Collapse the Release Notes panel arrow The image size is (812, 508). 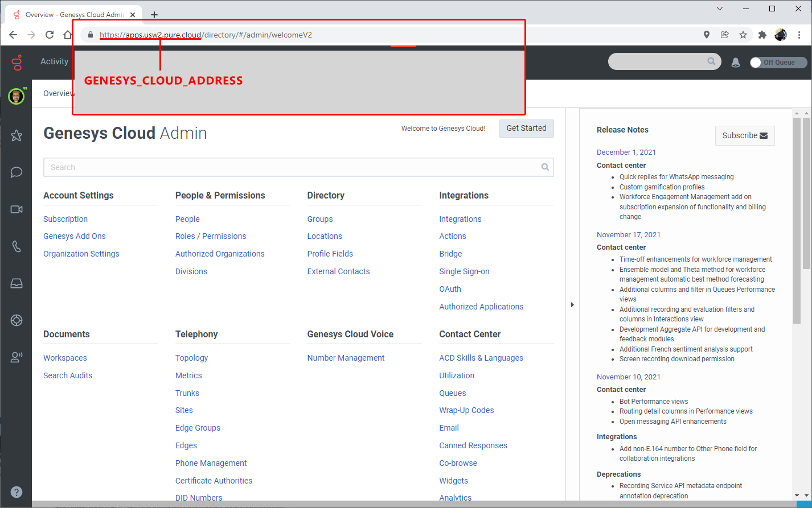tap(572, 305)
